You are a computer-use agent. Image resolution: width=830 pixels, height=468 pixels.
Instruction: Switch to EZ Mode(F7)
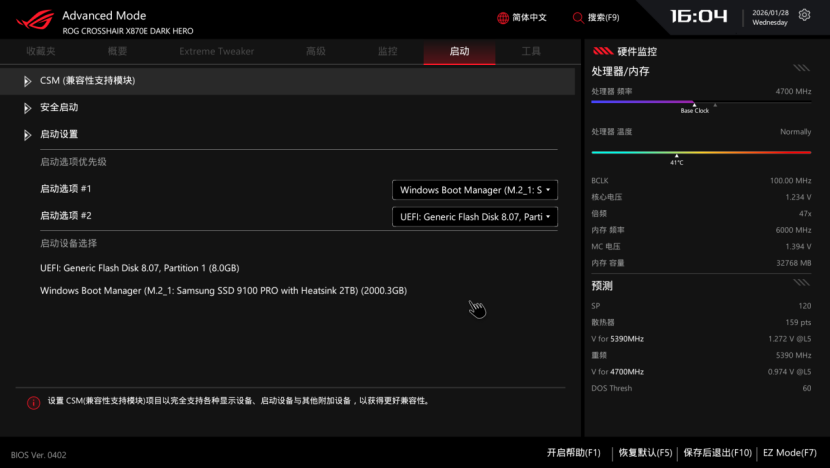(x=789, y=453)
